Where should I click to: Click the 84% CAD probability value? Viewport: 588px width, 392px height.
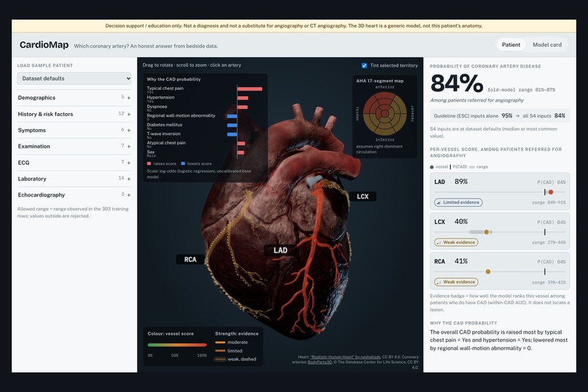point(457,83)
